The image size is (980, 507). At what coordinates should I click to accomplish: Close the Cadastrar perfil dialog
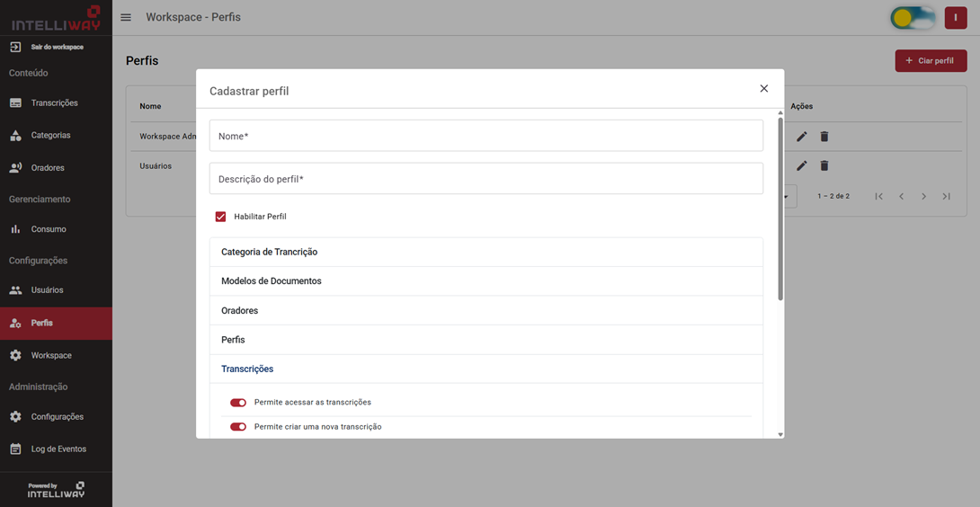763,88
